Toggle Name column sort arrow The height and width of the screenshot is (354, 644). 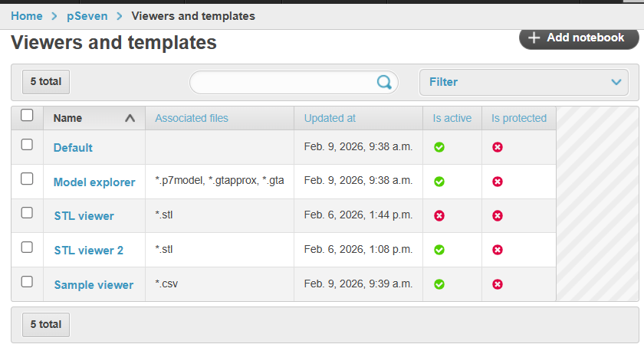coord(130,118)
